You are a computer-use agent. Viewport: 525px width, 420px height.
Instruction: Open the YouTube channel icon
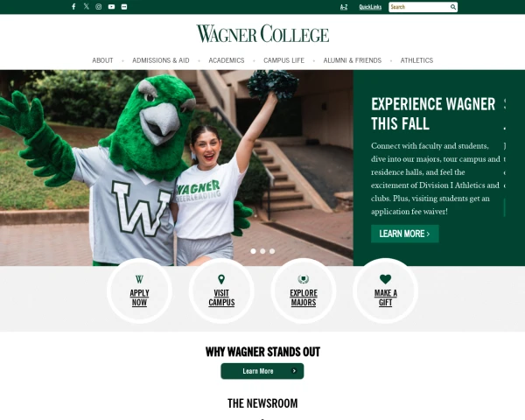click(x=111, y=7)
